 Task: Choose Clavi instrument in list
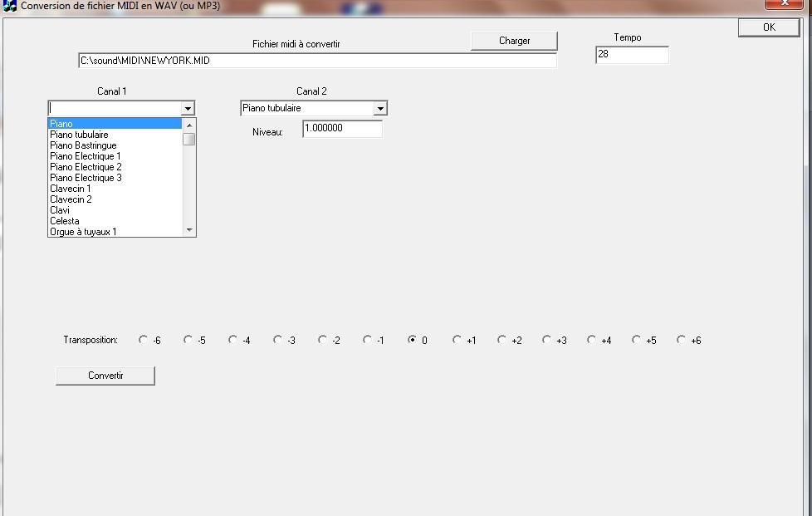coord(115,210)
